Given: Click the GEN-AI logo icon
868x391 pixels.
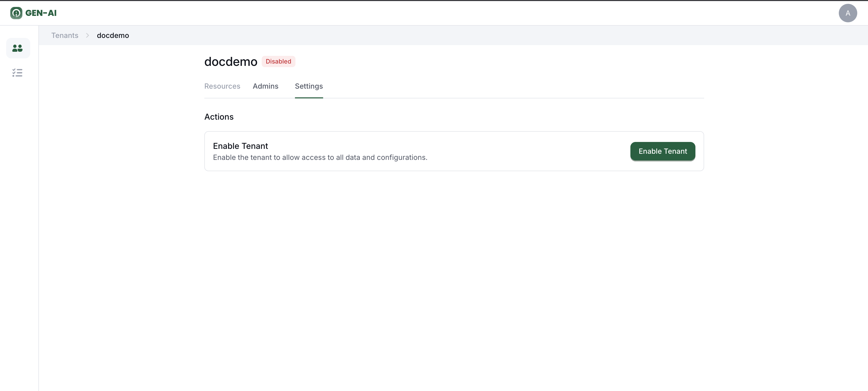Looking at the screenshot, I should point(16,13).
